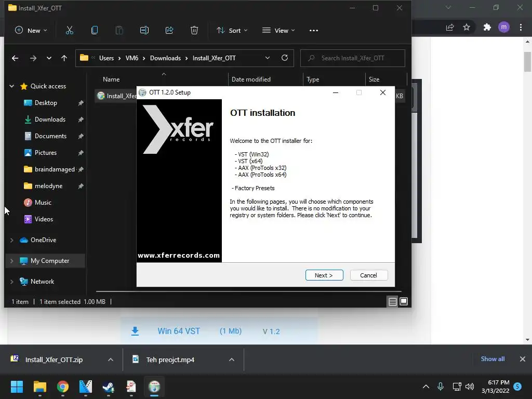The height and width of the screenshot is (399, 532).
Task: Select Videos in sidebar
Action: [43, 219]
